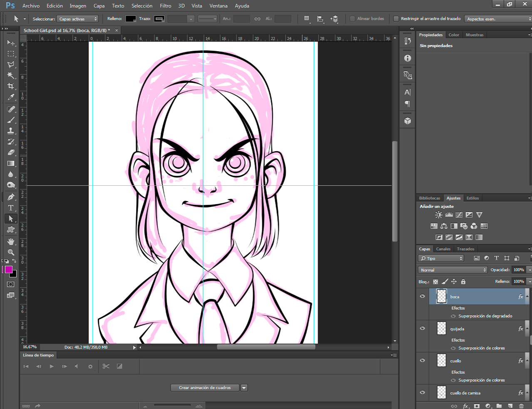The image size is (532, 409).
Task: Select the Polygonal Lasso tool
Action: pos(11,65)
